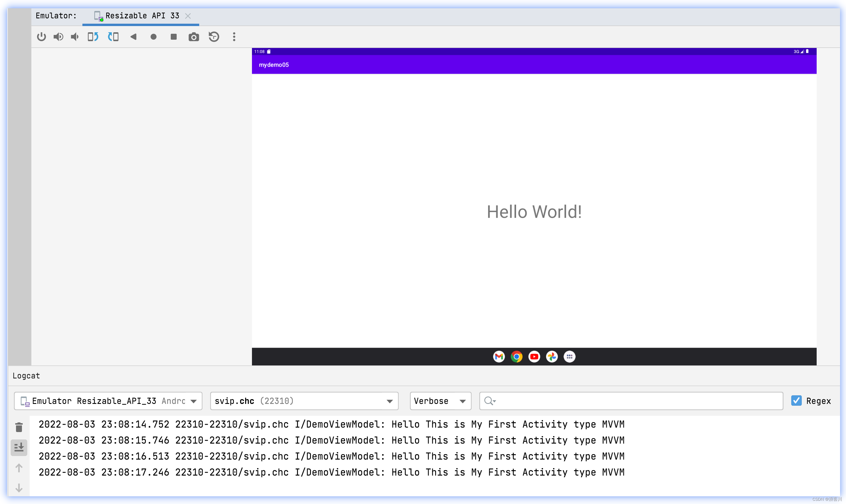846x504 pixels.
Task: Open the Verbose log level dropdown
Action: [440, 401]
